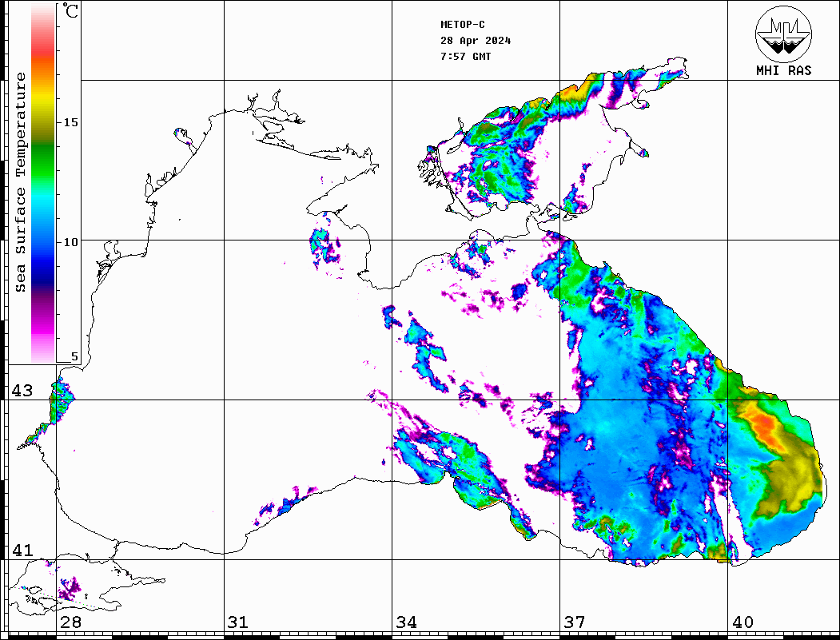Click the vertical Sea Surface Temperature title
The height and width of the screenshot is (640, 840).
point(21,182)
